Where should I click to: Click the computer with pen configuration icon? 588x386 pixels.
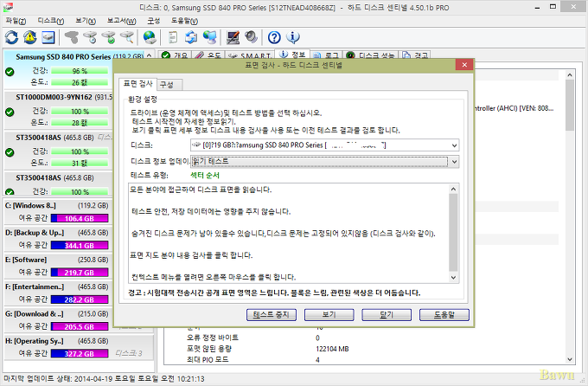pyautogui.click(x=233, y=37)
